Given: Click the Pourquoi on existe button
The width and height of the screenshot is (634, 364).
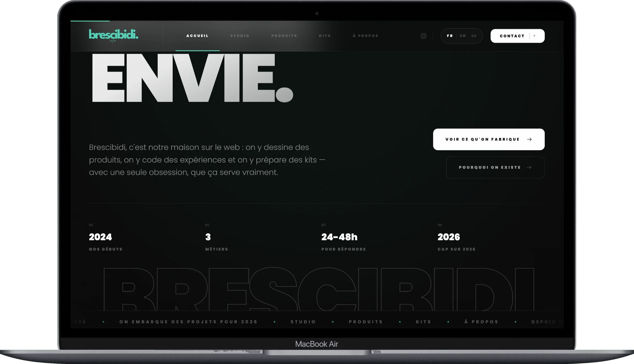Looking at the screenshot, I should click(495, 167).
